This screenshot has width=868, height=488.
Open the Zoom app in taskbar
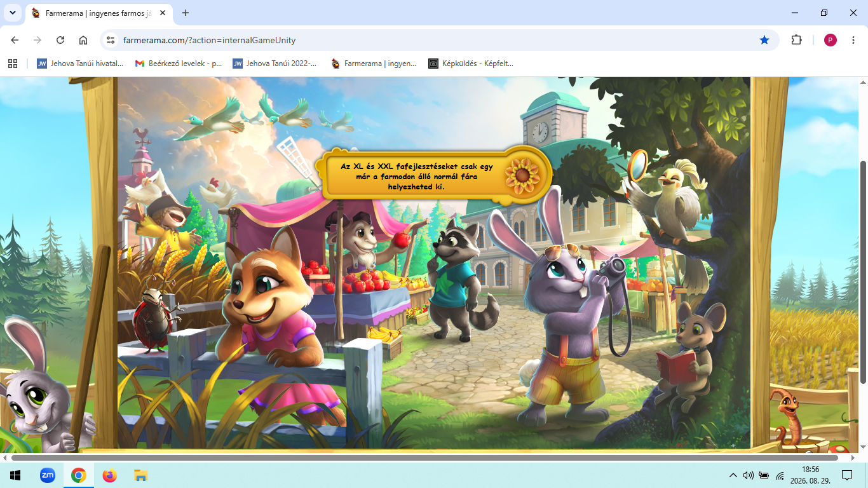click(x=48, y=475)
